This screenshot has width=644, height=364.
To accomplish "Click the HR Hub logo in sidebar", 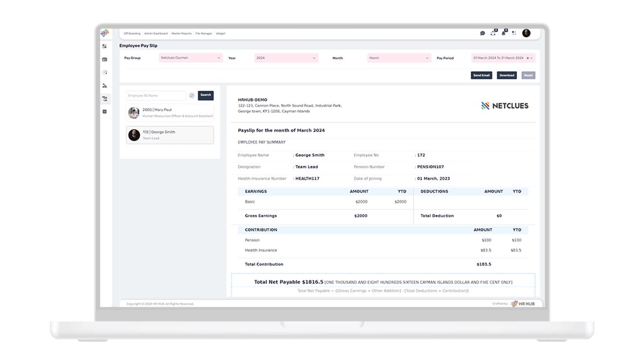I will tap(104, 33).
